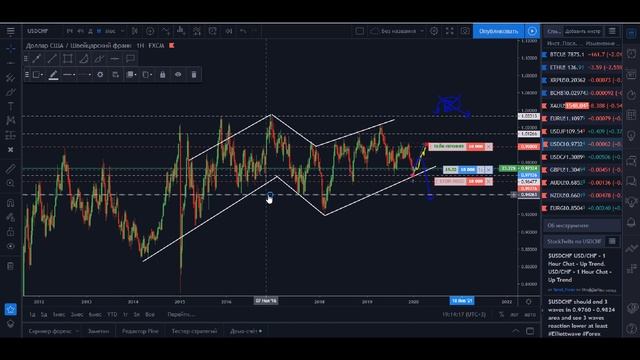640x360 pixels.
Task: Remove drawings with left sidebar trash icon
Action: (10, 266)
